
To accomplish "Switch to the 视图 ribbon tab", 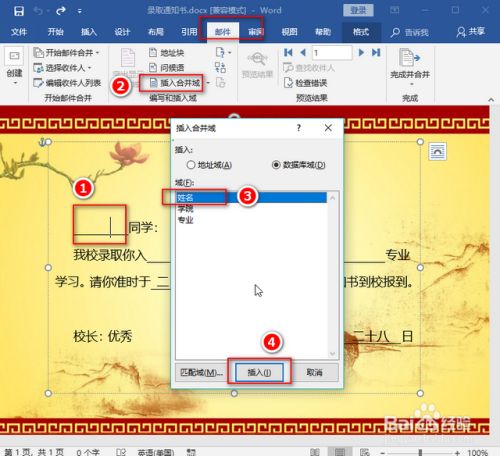I will point(289,32).
